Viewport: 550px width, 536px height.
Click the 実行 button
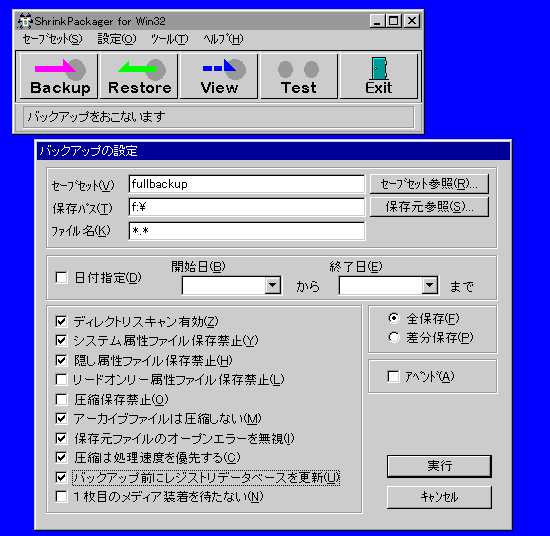click(x=439, y=466)
